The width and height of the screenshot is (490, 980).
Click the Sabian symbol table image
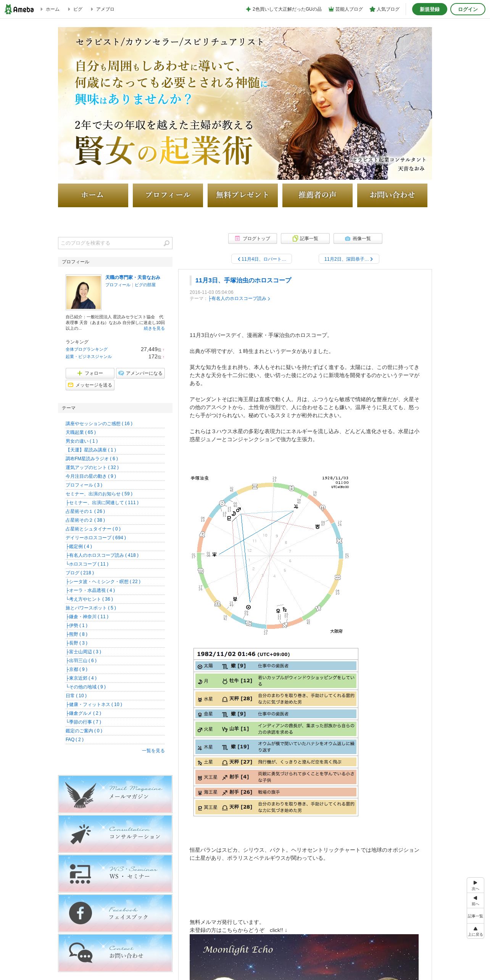pos(276,732)
